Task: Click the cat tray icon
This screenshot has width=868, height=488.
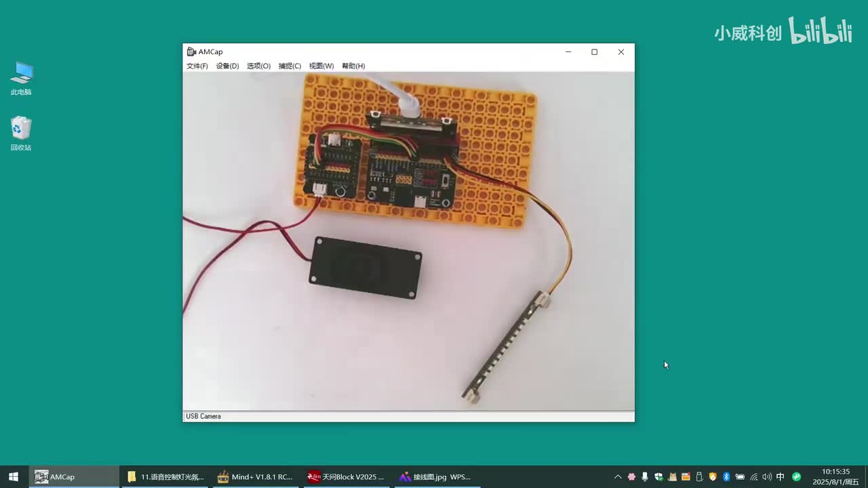Action: pyautogui.click(x=672, y=476)
